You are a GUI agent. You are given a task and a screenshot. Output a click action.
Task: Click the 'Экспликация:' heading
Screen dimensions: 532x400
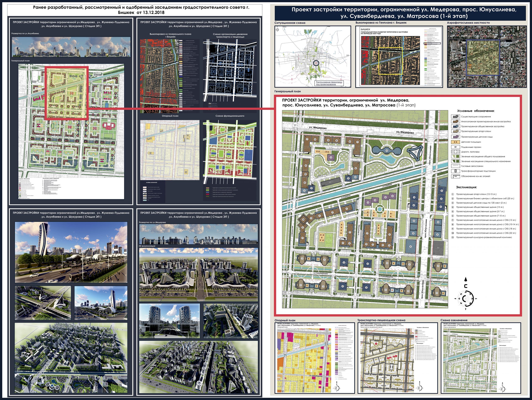[x=466, y=187]
